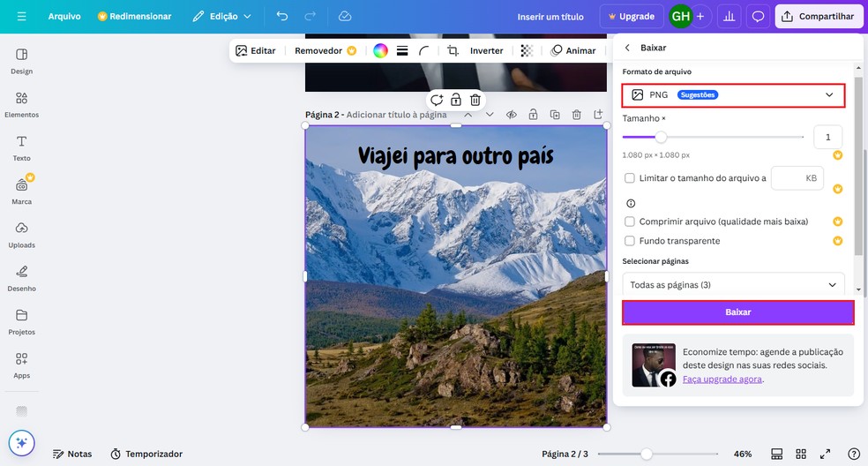Switch to grid view icon

point(801,454)
